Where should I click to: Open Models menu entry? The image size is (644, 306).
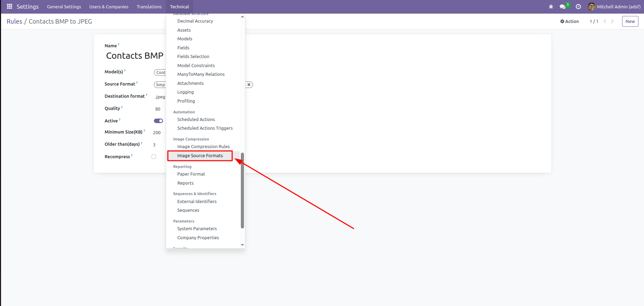(x=185, y=39)
